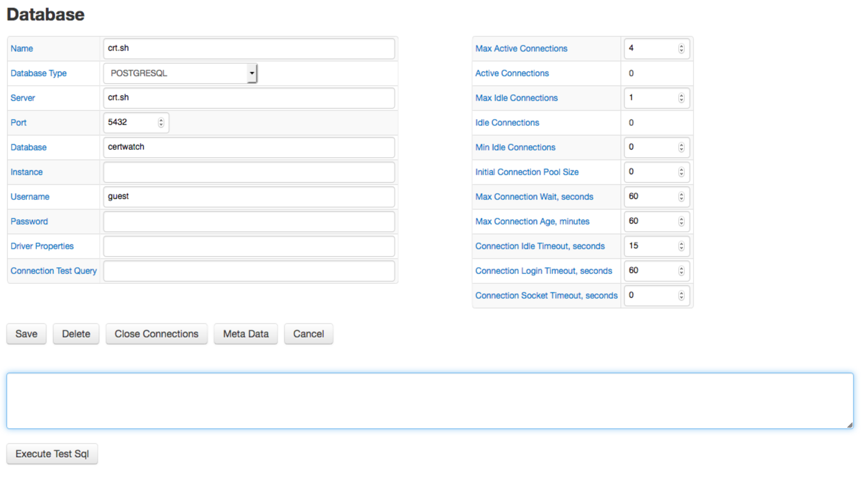Screen dimensions: 868x482
Task: Click the Idle Connections label
Action: (507, 123)
